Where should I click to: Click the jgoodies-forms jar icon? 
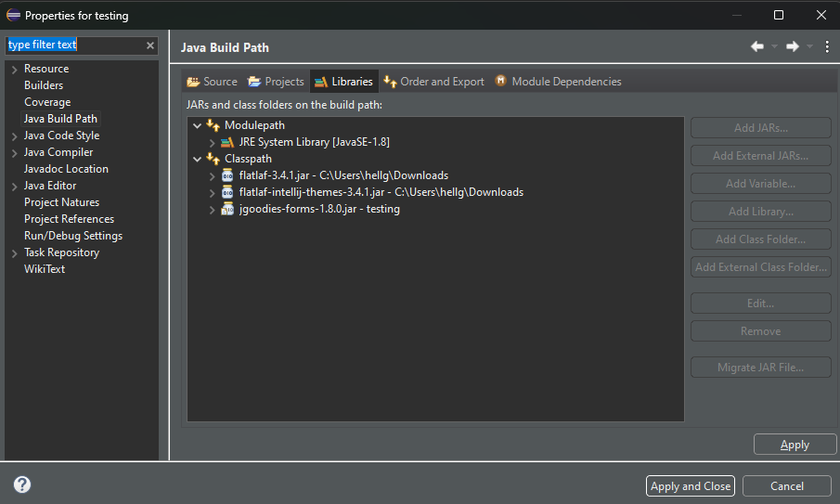pyautogui.click(x=227, y=209)
